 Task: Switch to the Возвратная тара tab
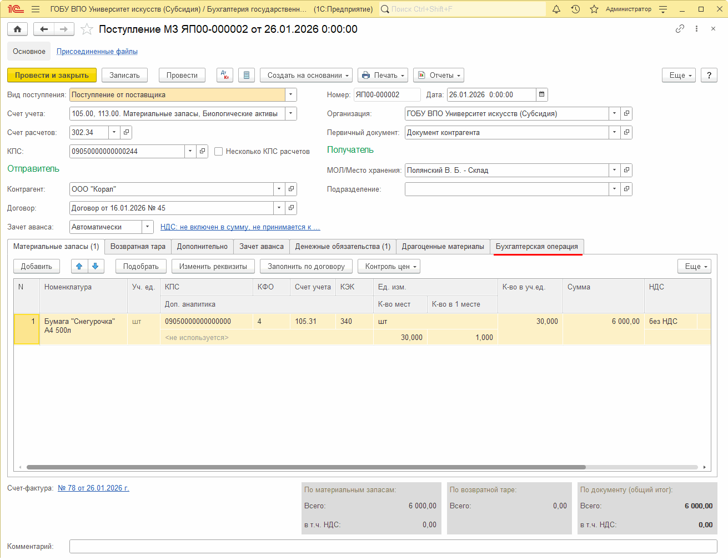tap(138, 247)
